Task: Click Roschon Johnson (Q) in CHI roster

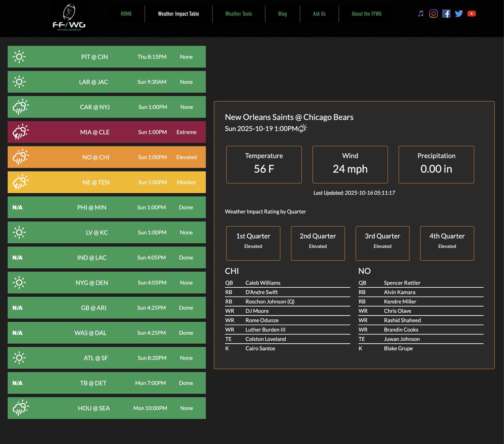Action: tap(270, 302)
